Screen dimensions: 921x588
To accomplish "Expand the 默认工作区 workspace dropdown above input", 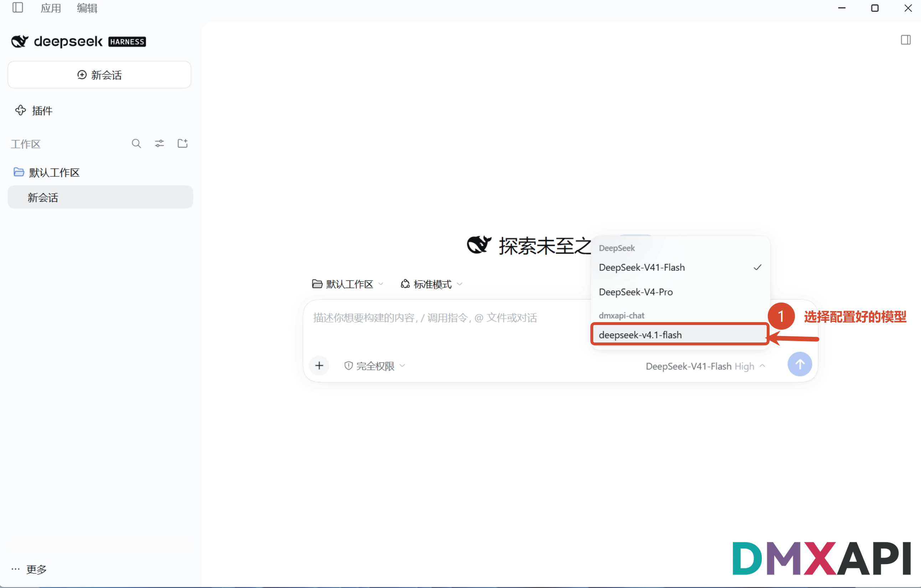I will coord(348,284).
